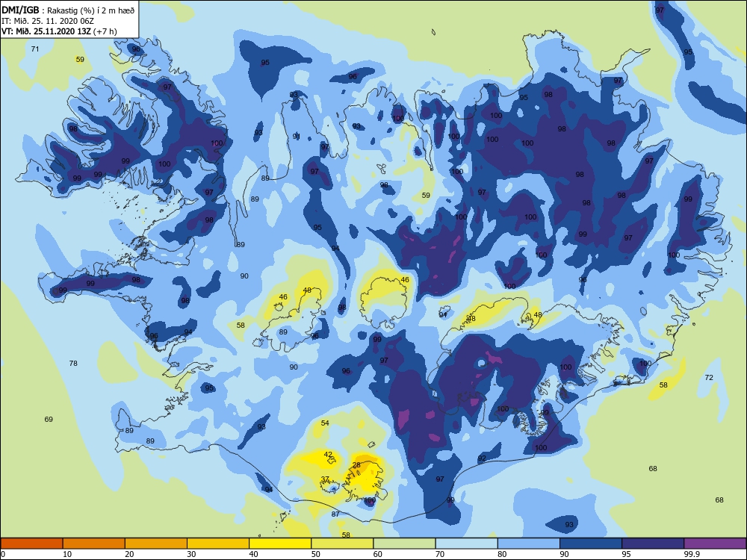Image resolution: width=747 pixels, height=560 pixels.
Task: Click the humidity value 87 on the map
Action: (335, 514)
